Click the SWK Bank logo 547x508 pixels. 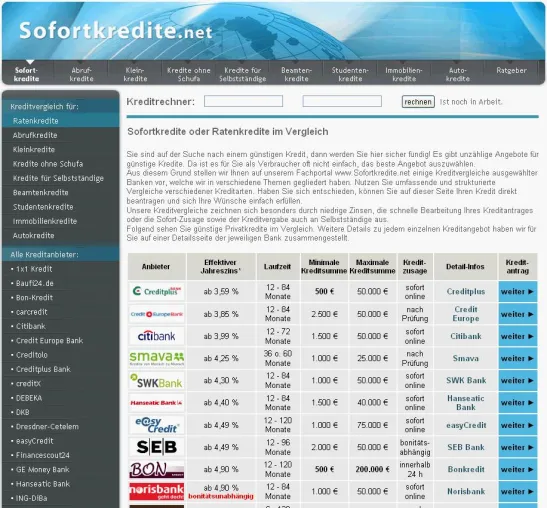click(x=157, y=381)
